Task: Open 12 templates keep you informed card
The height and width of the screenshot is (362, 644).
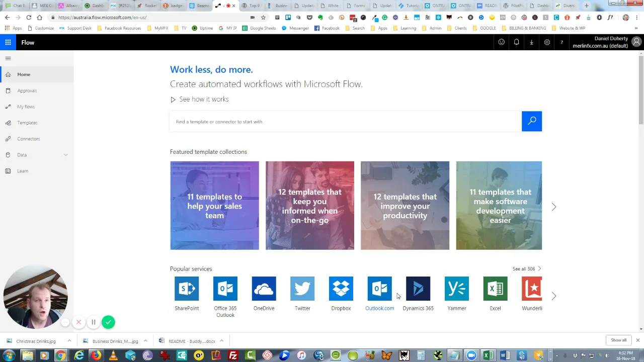Action: coord(310,206)
